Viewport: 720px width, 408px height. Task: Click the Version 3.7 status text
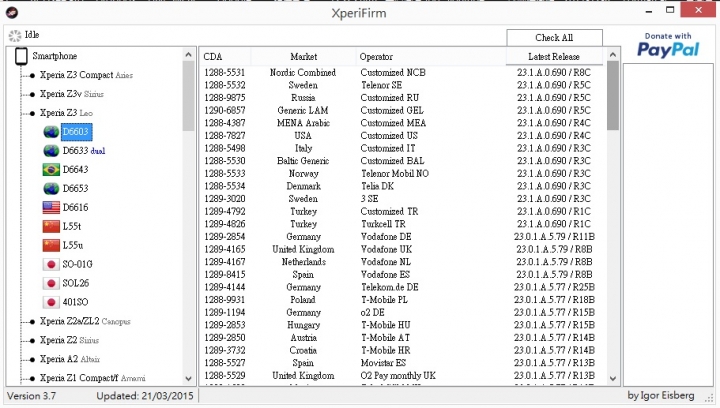tap(31, 396)
